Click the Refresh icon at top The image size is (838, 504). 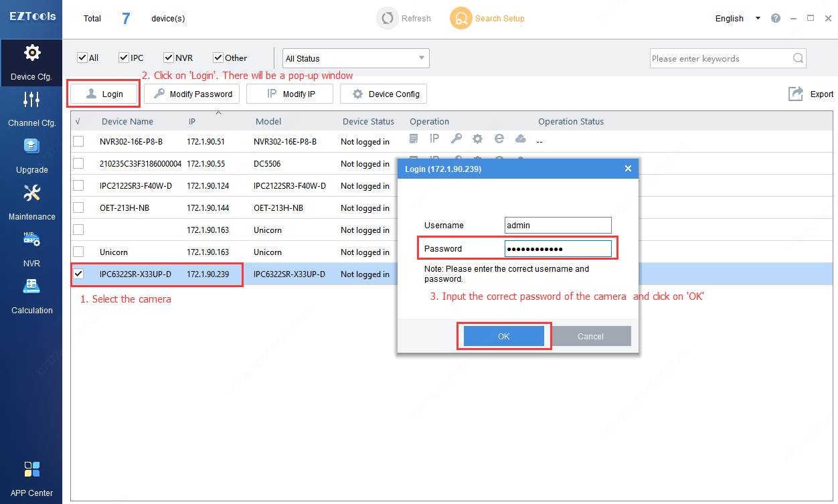pyautogui.click(x=387, y=19)
